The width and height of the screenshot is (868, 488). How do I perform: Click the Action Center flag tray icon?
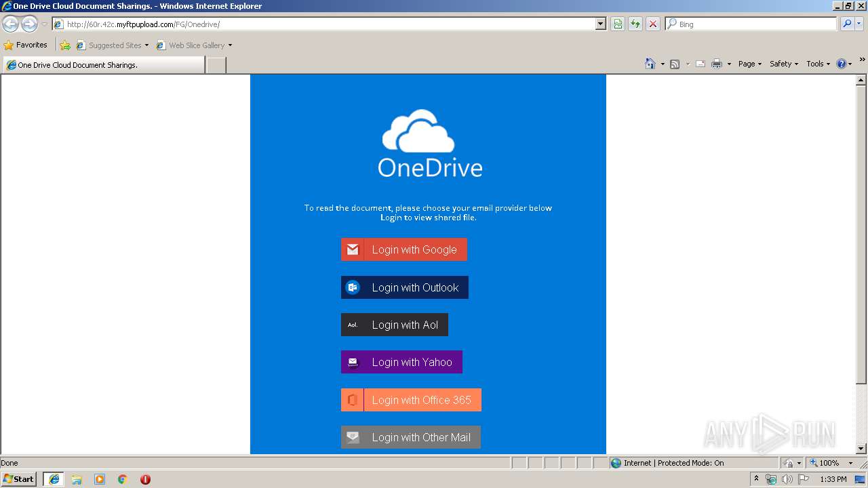804,479
